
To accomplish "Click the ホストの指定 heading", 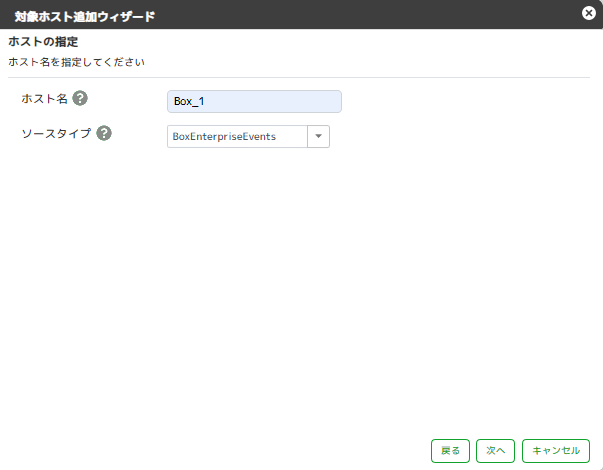I will (43, 42).
